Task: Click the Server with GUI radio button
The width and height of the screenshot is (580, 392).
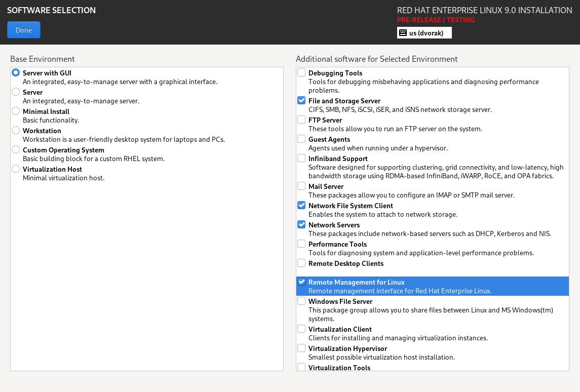Action: [16, 72]
